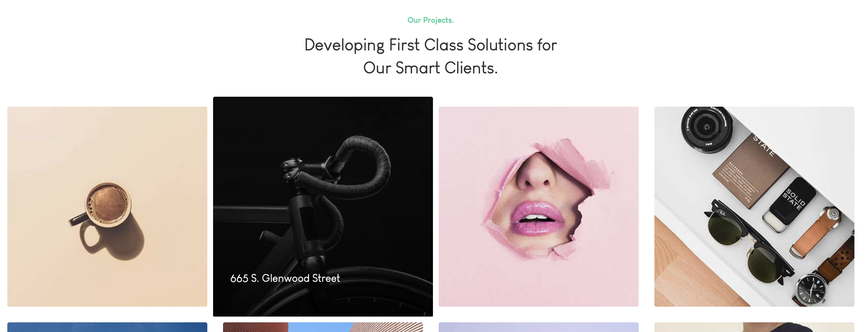Open the pink lips project thumbnail

(539, 207)
